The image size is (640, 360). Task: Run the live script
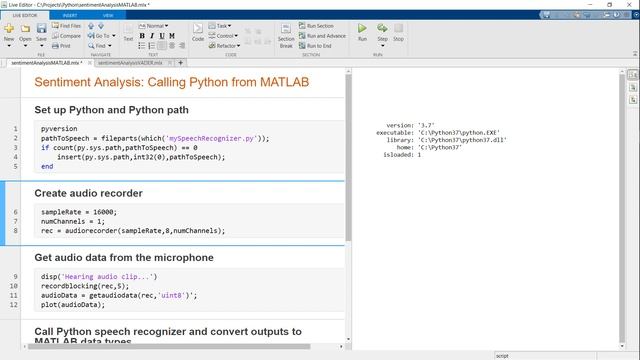tap(362, 32)
